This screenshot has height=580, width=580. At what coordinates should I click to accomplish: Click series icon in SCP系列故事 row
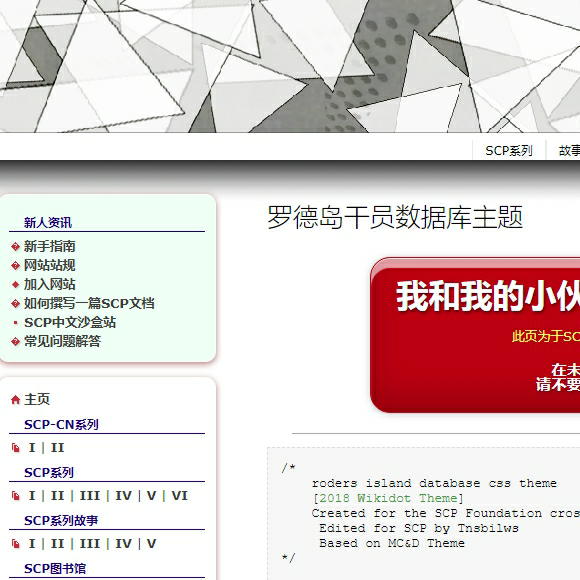click(15, 544)
